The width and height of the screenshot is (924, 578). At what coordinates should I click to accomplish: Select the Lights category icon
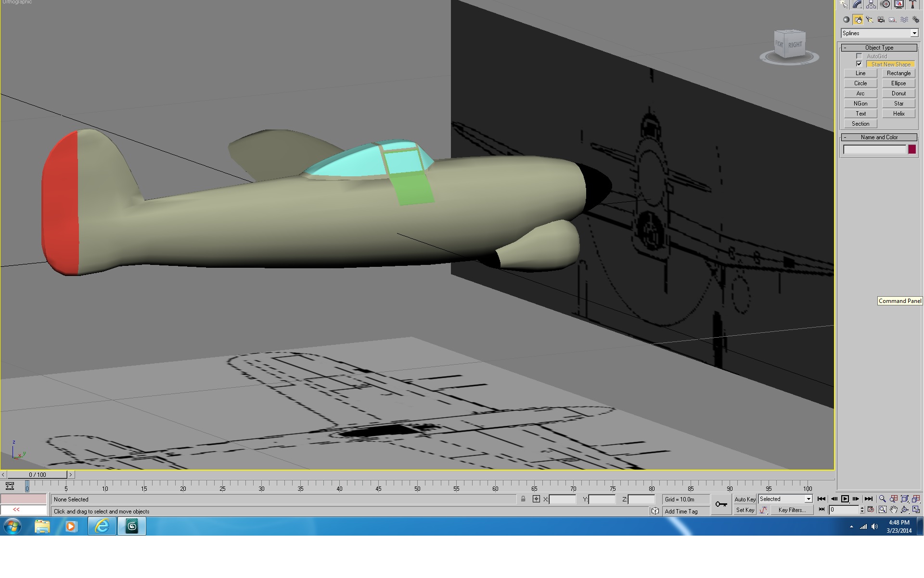(870, 20)
